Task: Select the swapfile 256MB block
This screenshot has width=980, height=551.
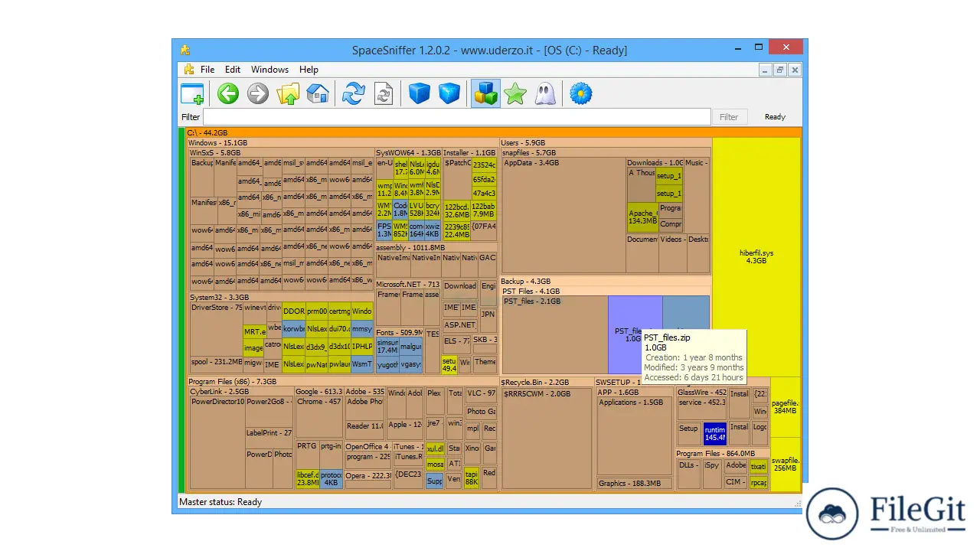Action: [x=786, y=465]
